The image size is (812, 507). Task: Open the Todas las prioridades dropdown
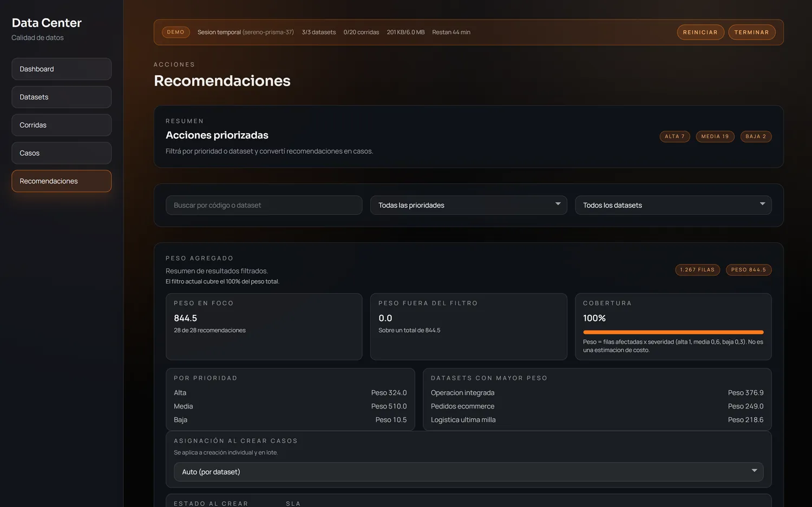pos(468,205)
